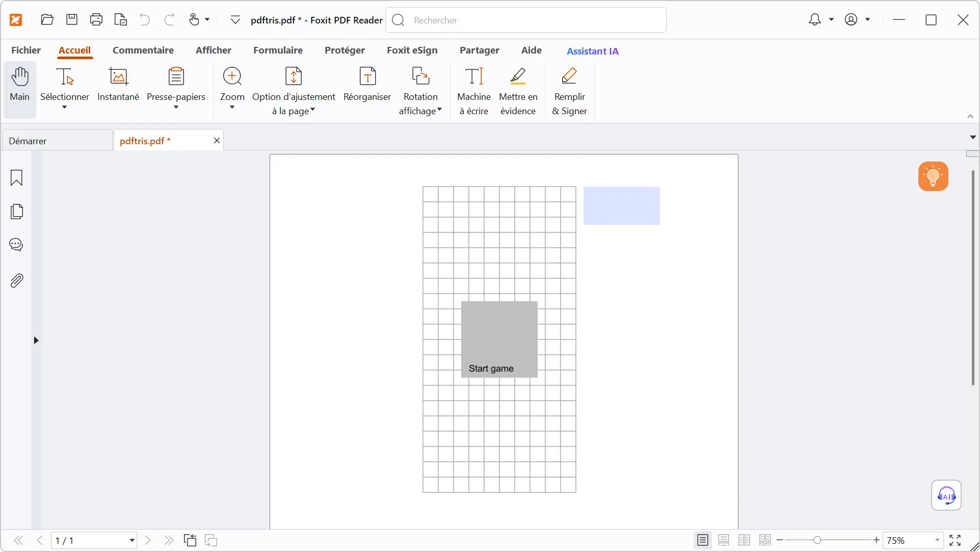This screenshot has width=980, height=552.
Task: Open the Attachments paperclip panel
Action: (x=17, y=280)
